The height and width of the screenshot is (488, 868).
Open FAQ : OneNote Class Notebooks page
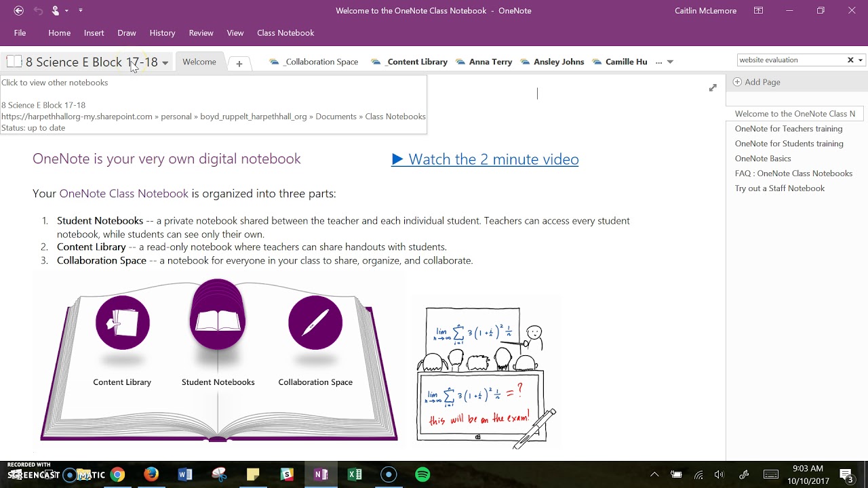tap(793, 174)
